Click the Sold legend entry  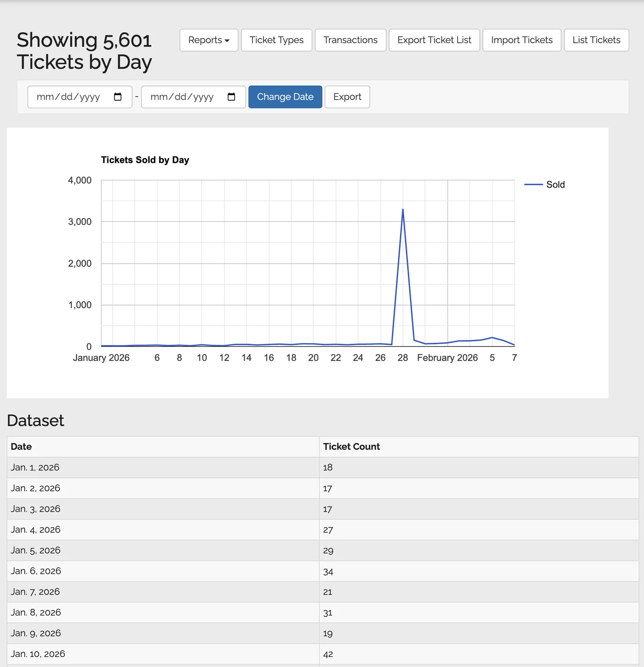coord(545,184)
